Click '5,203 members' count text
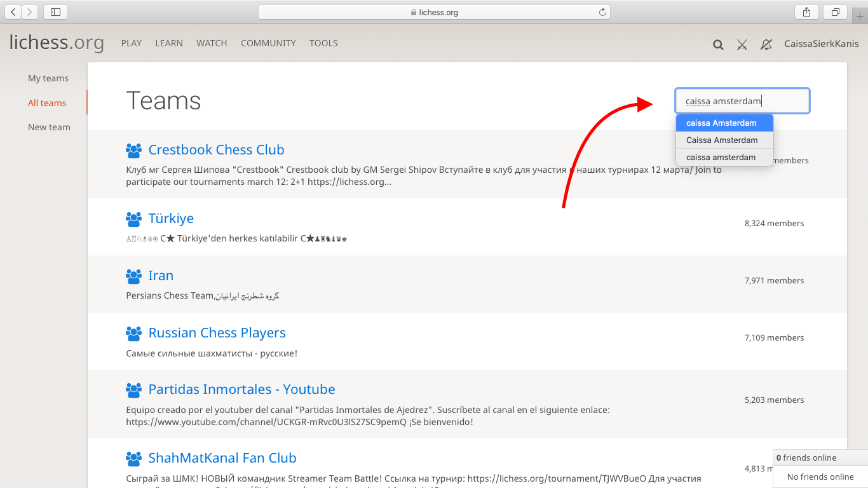Viewport: 868px width, 488px height. pos(774,400)
